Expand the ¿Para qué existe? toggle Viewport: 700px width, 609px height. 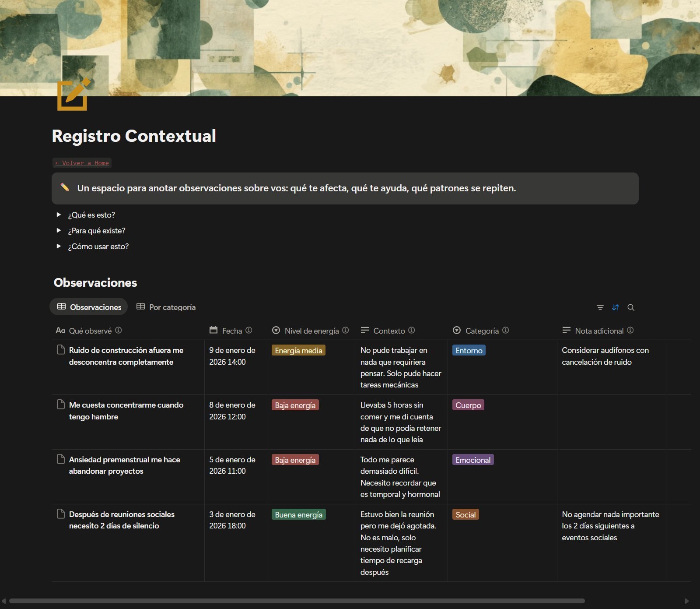point(59,231)
